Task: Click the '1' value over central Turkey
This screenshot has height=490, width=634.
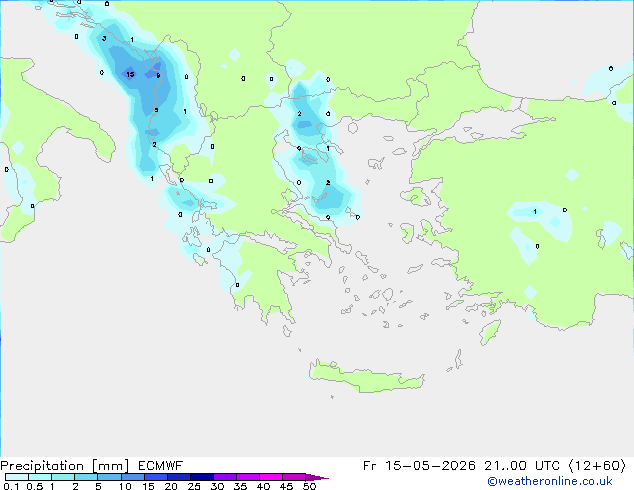Action: 535,211
